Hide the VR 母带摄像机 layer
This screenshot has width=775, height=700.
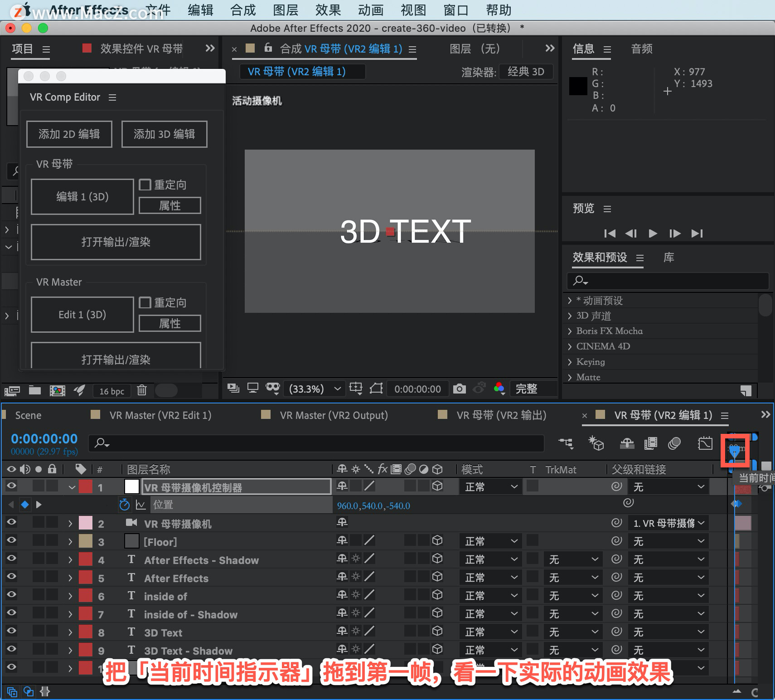(11, 522)
